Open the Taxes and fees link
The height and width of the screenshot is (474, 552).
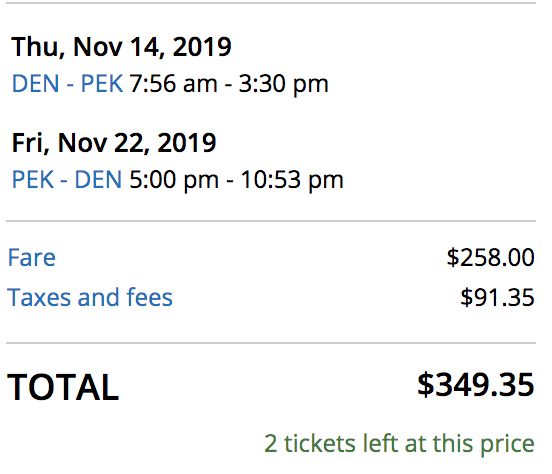coord(90,297)
